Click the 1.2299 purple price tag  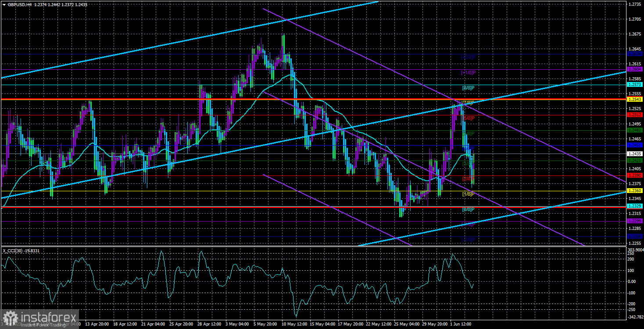pos(635,221)
